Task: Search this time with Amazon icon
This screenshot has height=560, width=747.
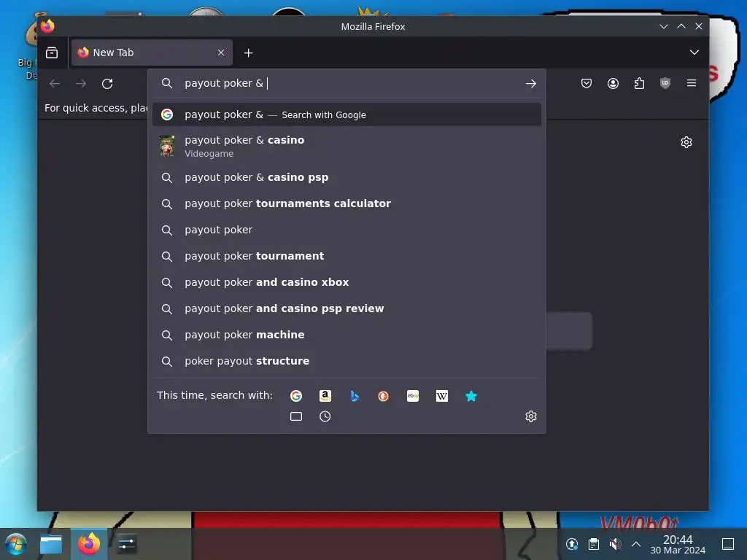Action: pyautogui.click(x=325, y=396)
